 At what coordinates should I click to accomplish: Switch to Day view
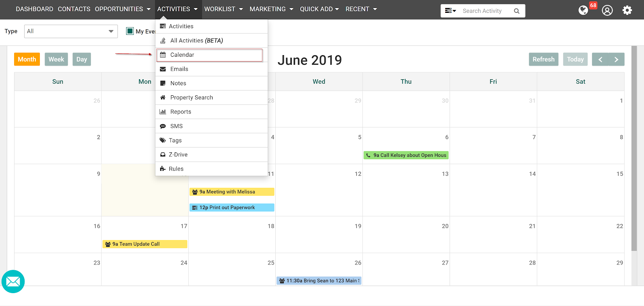click(82, 60)
